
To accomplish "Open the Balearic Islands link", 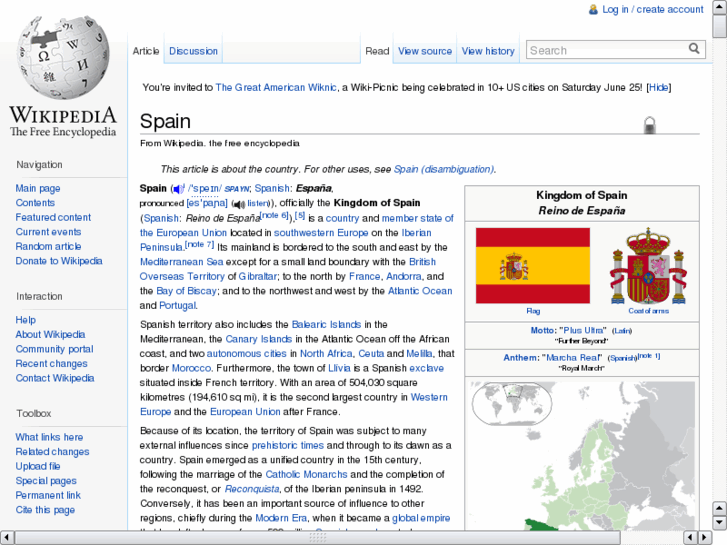I will pos(326,324).
